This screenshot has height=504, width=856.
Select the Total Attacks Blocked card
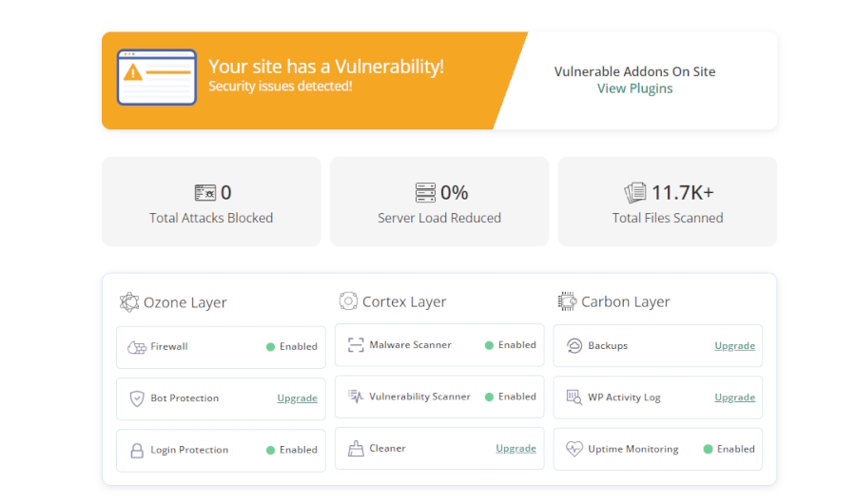(x=211, y=202)
